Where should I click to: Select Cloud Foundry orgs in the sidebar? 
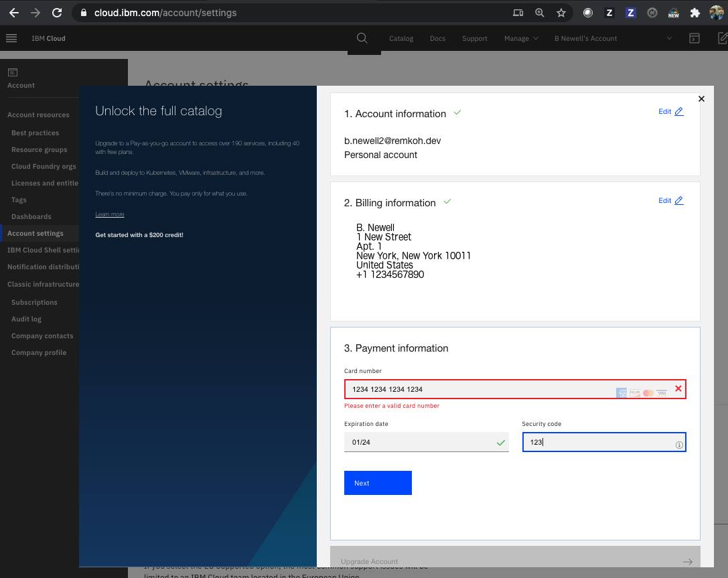(44, 166)
